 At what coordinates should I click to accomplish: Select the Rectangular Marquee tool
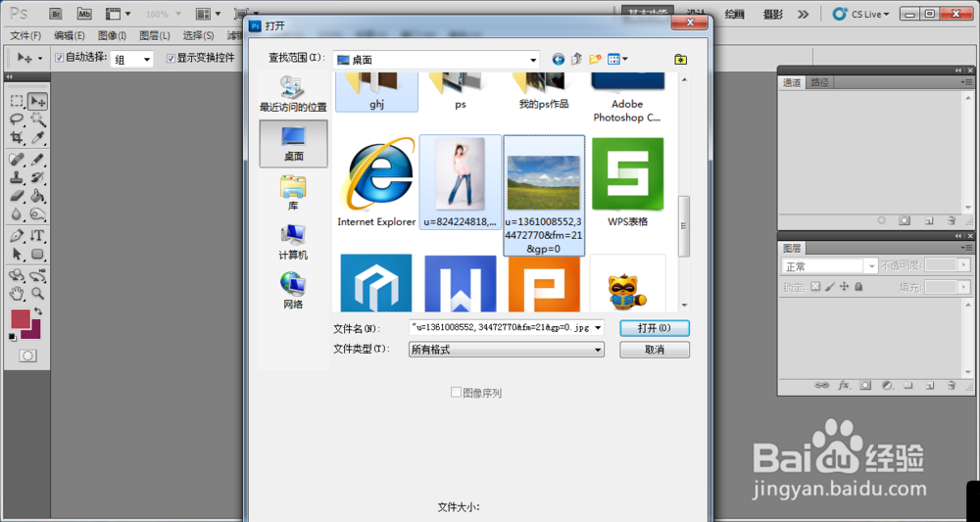pos(17,101)
